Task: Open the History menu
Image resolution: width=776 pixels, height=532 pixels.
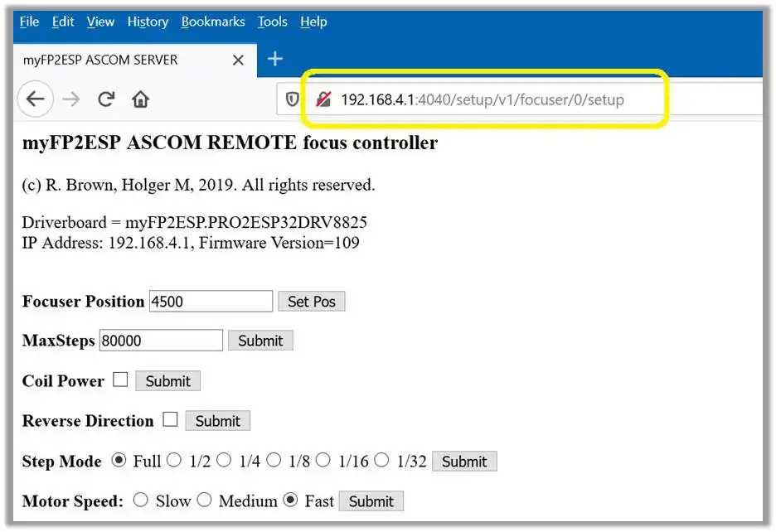Action: pyautogui.click(x=148, y=22)
